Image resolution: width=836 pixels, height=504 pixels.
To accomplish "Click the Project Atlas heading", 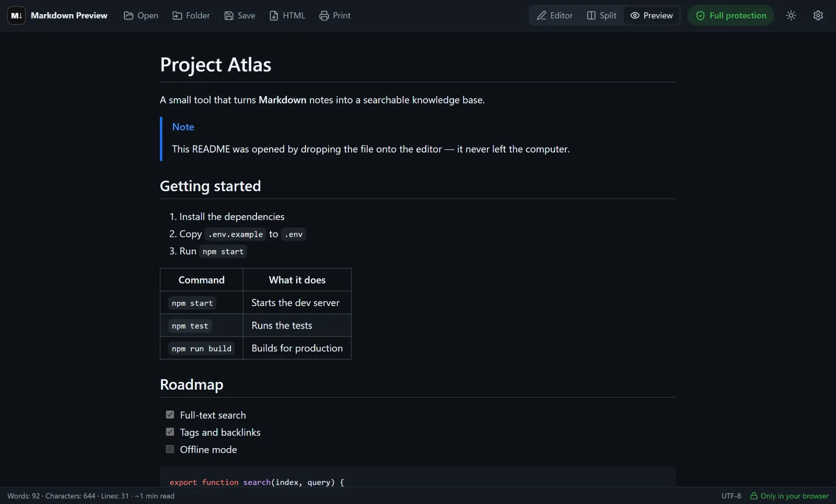I will [216, 65].
